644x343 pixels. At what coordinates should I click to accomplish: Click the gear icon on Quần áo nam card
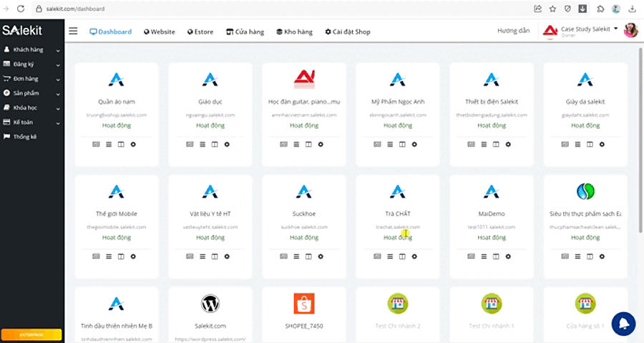tap(133, 144)
